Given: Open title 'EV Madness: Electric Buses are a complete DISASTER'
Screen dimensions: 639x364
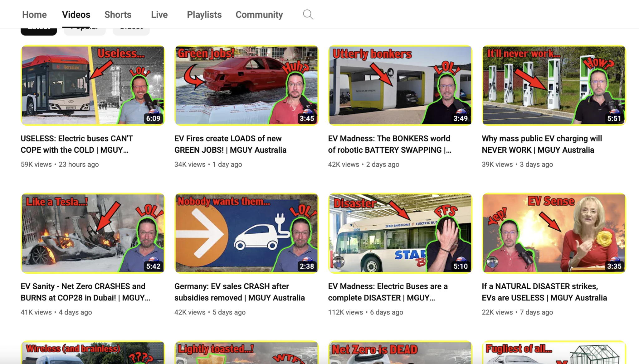Looking at the screenshot, I should [x=388, y=292].
